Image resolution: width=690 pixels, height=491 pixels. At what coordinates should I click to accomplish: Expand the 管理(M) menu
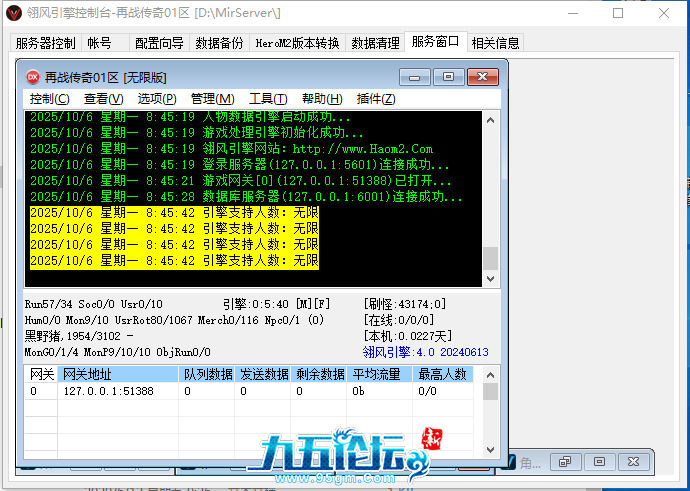click(x=212, y=99)
